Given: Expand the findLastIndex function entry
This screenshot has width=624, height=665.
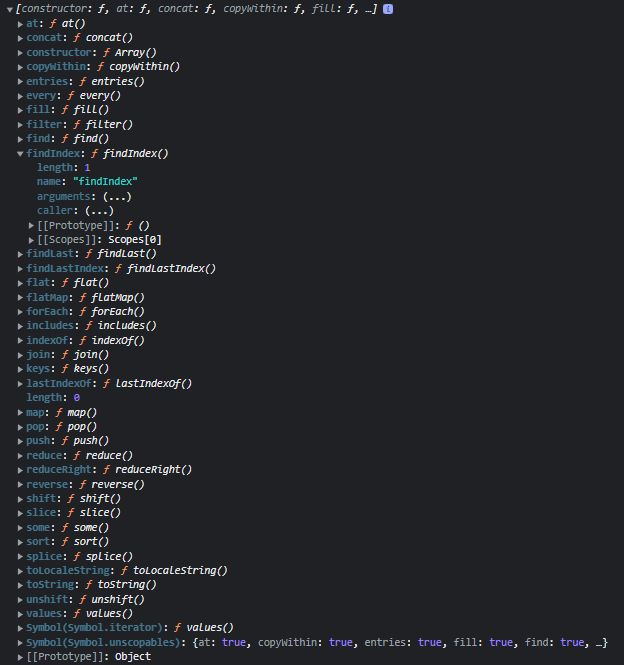Looking at the screenshot, I should point(20,269).
